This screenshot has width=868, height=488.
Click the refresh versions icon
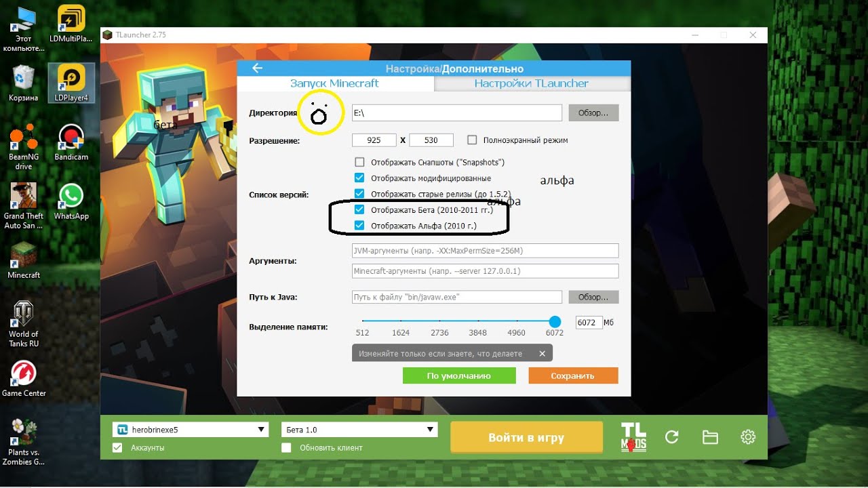click(x=672, y=437)
